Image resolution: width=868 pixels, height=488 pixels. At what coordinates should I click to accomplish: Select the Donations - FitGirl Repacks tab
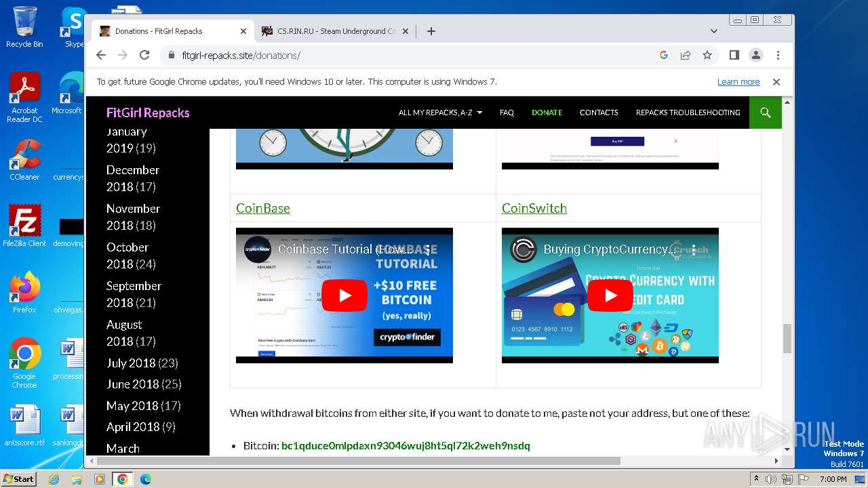coord(173,31)
